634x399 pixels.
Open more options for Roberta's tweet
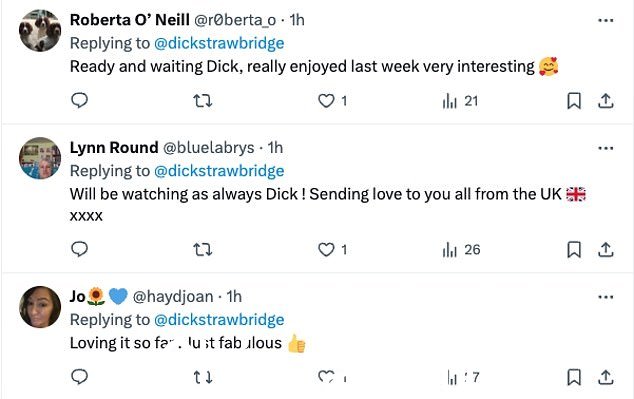pyautogui.click(x=606, y=20)
